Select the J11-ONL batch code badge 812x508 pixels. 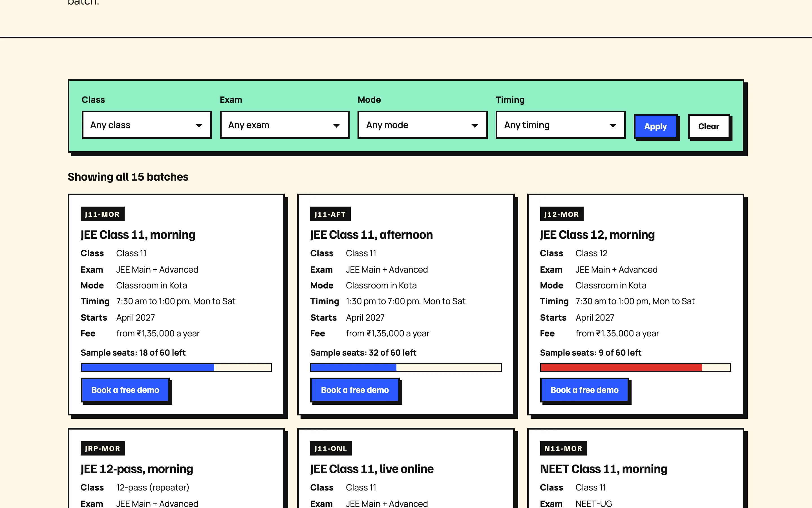[331, 448]
